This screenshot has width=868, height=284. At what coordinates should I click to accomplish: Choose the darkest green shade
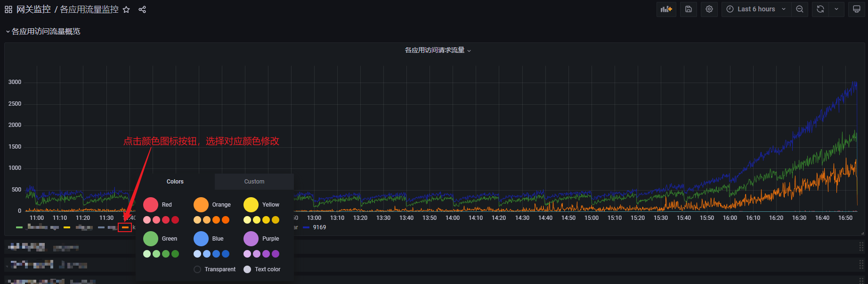[175, 254]
